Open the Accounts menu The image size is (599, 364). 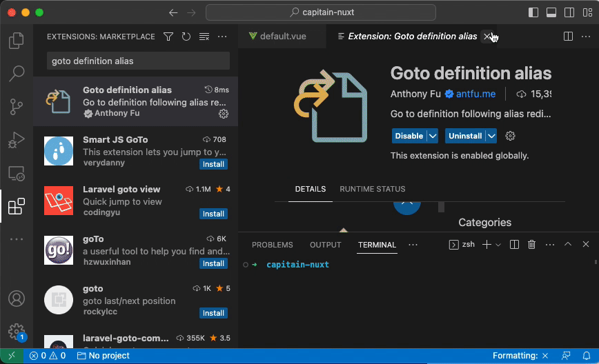17,299
